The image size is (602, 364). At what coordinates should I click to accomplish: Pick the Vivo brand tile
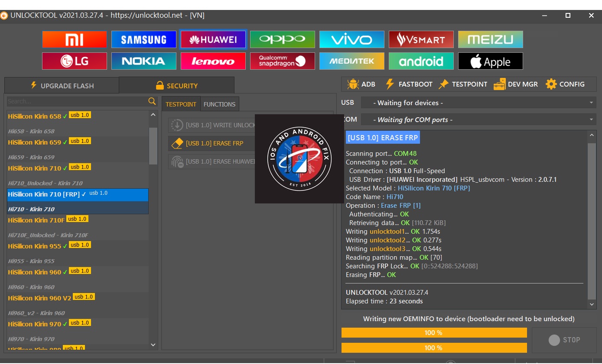pos(352,39)
